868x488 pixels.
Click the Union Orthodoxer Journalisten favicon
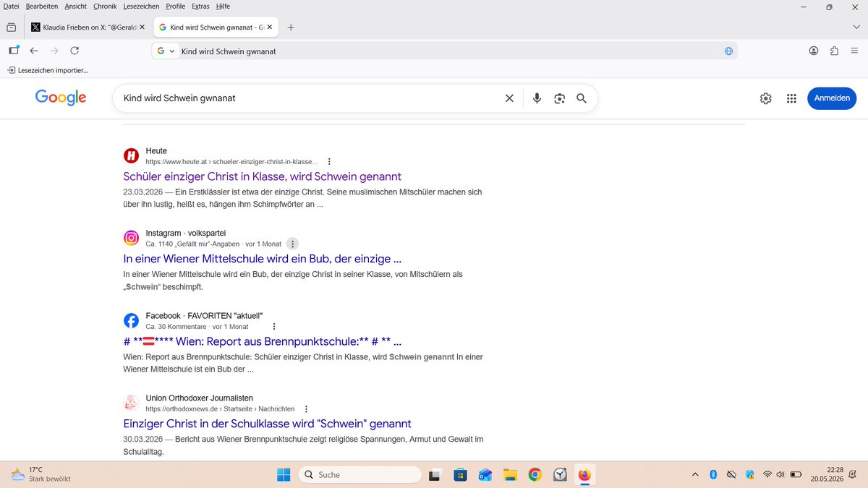131,403
